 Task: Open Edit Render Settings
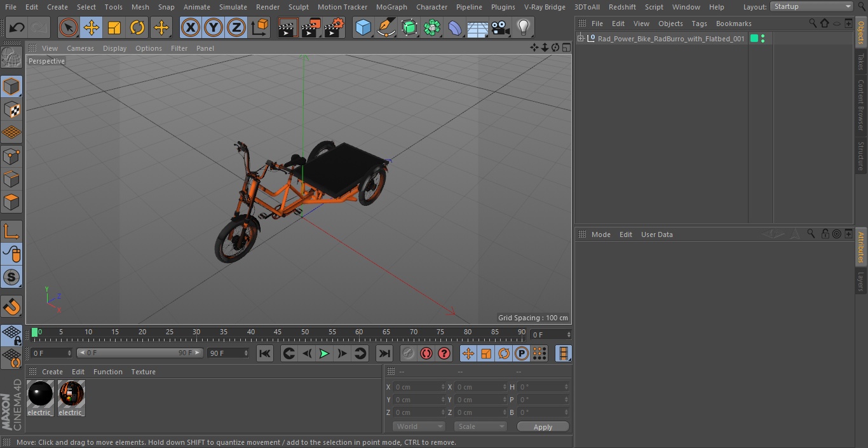tap(334, 28)
